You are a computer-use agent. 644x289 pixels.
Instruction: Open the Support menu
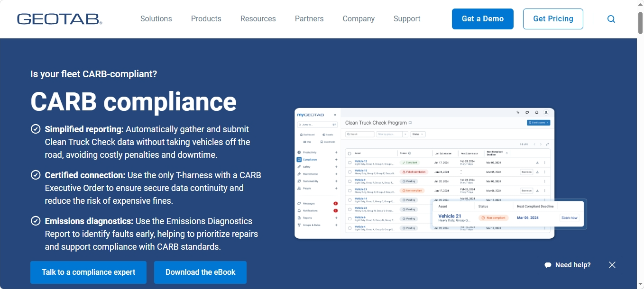(x=407, y=19)
